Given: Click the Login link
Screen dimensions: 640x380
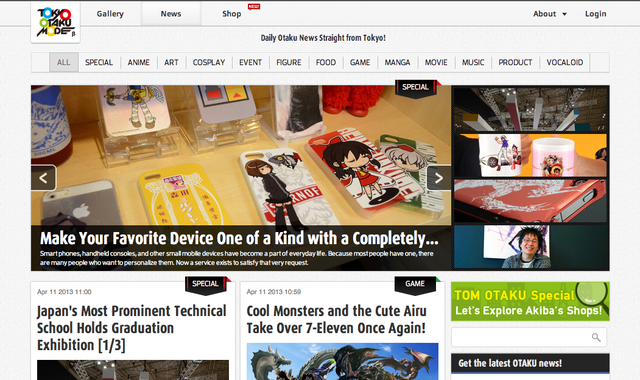Looking at the screenshot, I should (596, 14).
